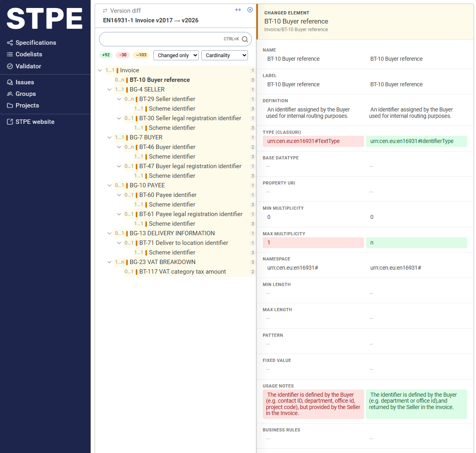The image size is (476, 453).
Task: Go to the Validator page
Action: tap(28, 66)
